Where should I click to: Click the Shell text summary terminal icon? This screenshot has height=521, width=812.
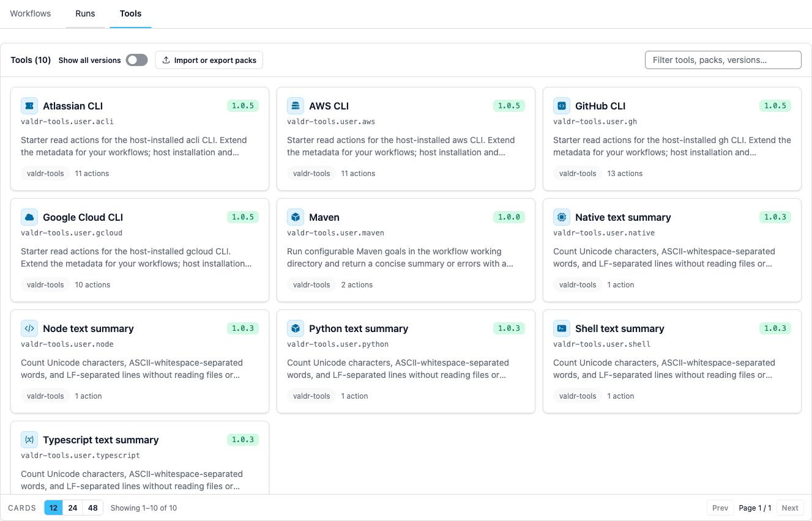click(x=562, y=328)
